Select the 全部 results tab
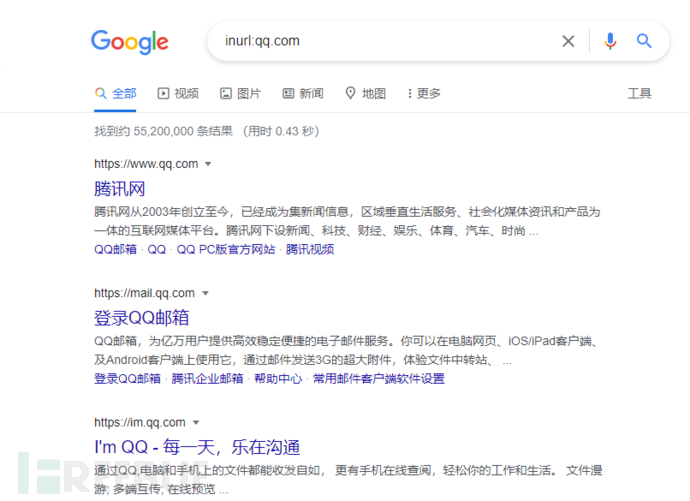Image resolution: width=690 pixels, height=501 pixels. tap(115, 94)
